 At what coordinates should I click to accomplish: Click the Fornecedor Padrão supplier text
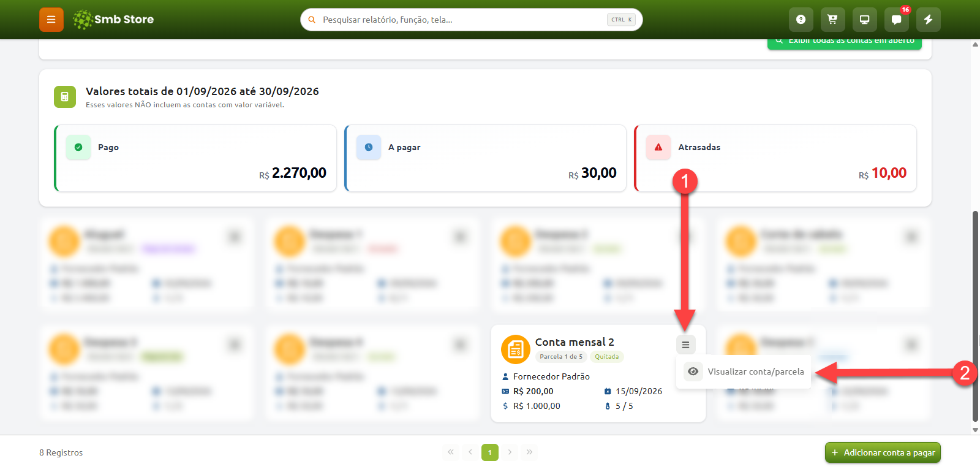coord(551,376)
